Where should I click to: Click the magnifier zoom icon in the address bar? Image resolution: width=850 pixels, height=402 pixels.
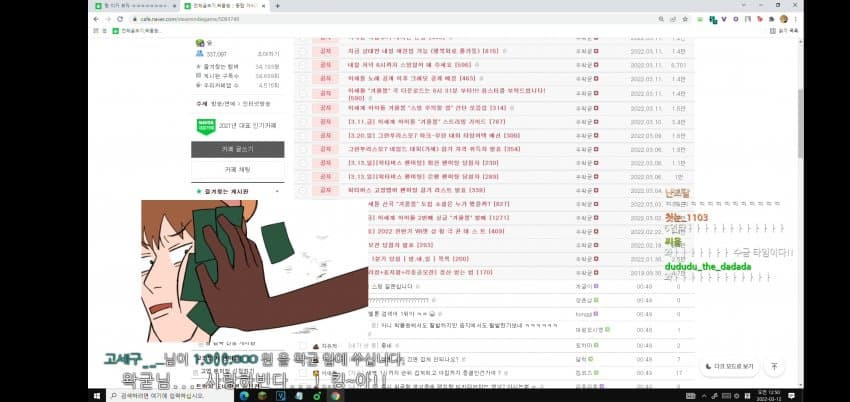[661, 19]
